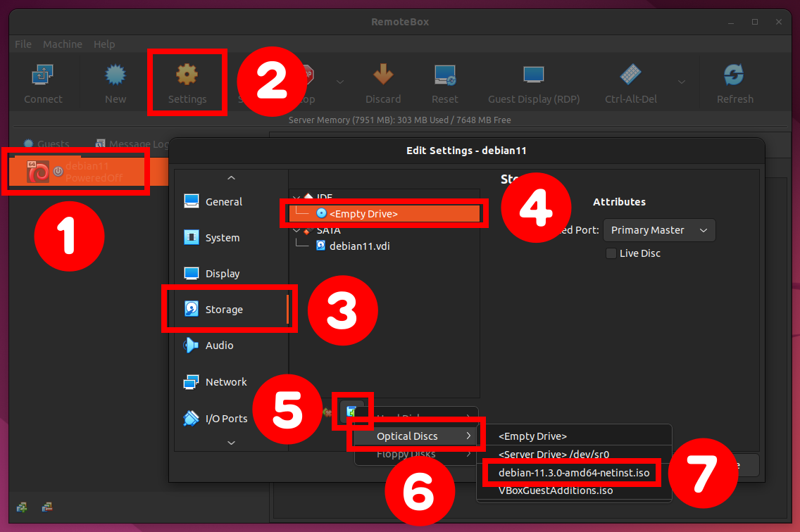Choose <Server Drive> /dev/sr0

point(574,455)
